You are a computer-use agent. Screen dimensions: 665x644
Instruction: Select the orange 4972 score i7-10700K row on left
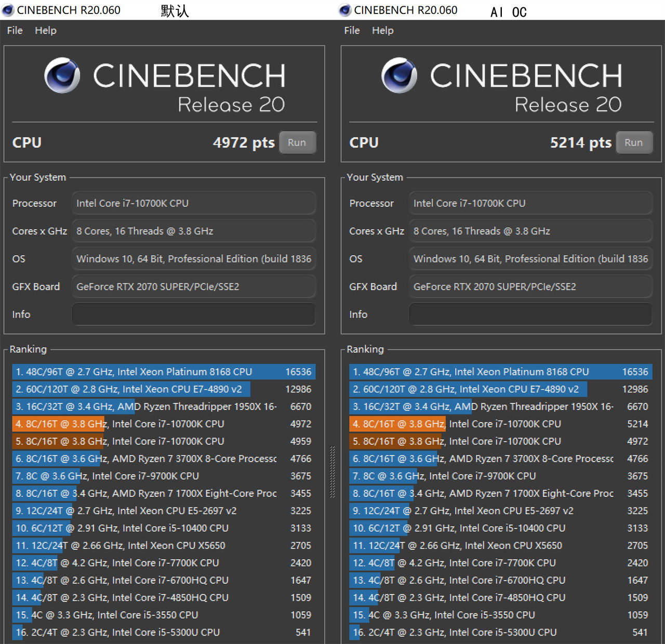point(164,424)
